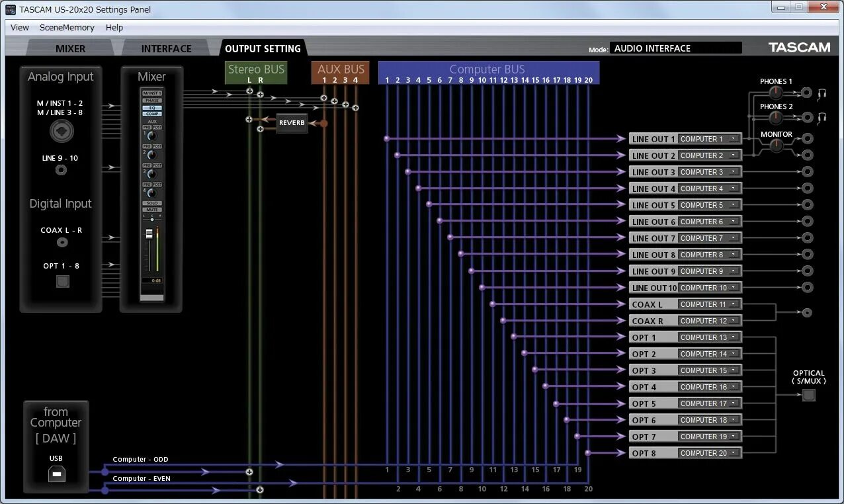844x504 pixels.
Task: Click the COAX L - R input jack
Action: point(62,242)
